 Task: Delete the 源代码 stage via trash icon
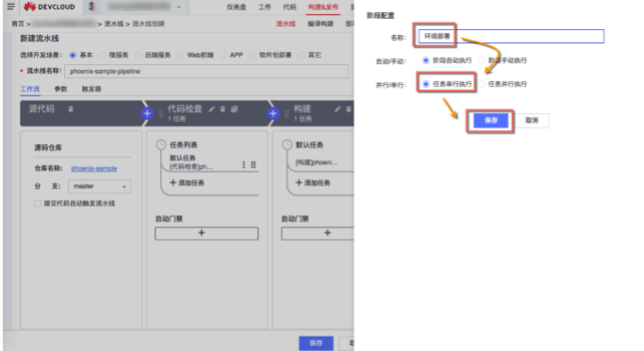(x=71, y=109)
